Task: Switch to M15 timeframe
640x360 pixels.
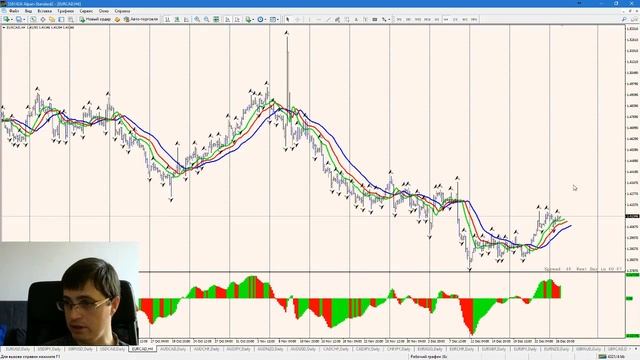Action: click(x=418, y=19)
